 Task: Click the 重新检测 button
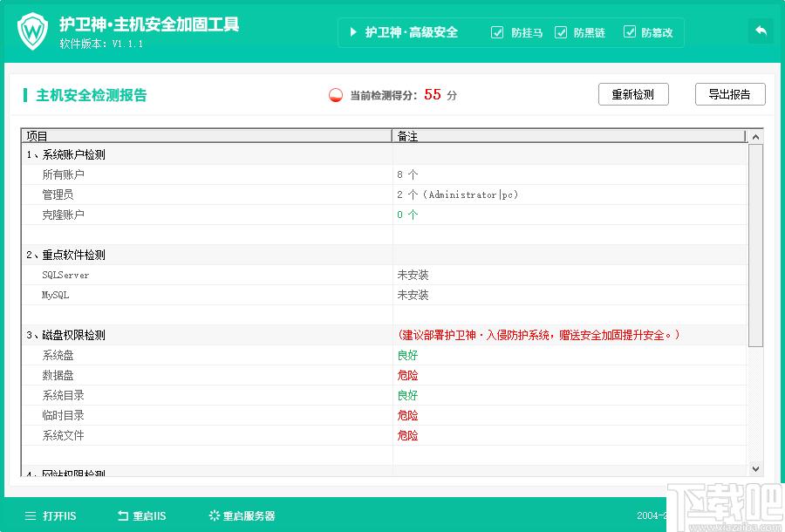(633, 94)
